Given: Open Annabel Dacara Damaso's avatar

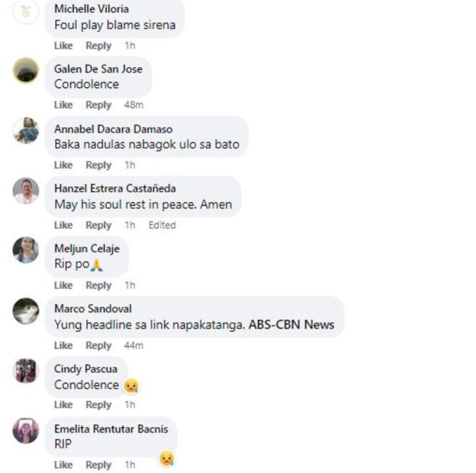Looking at the screenshot, I should point(26,131).
